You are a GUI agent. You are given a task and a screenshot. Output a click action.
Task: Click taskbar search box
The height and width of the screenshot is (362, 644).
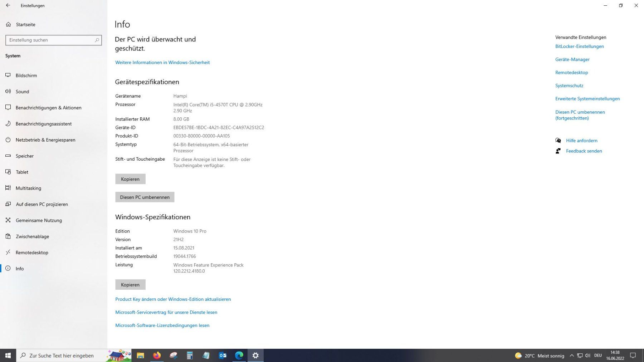coord(74,356)
